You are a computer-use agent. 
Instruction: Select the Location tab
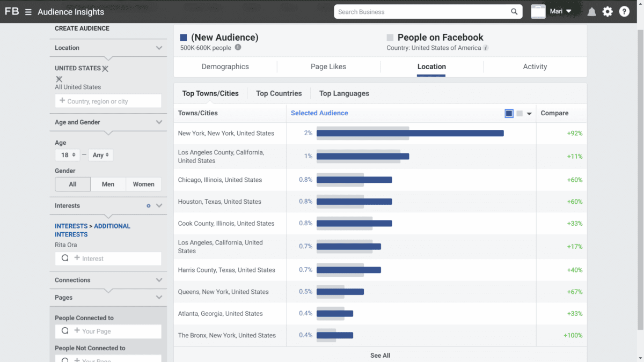point(431,67)
